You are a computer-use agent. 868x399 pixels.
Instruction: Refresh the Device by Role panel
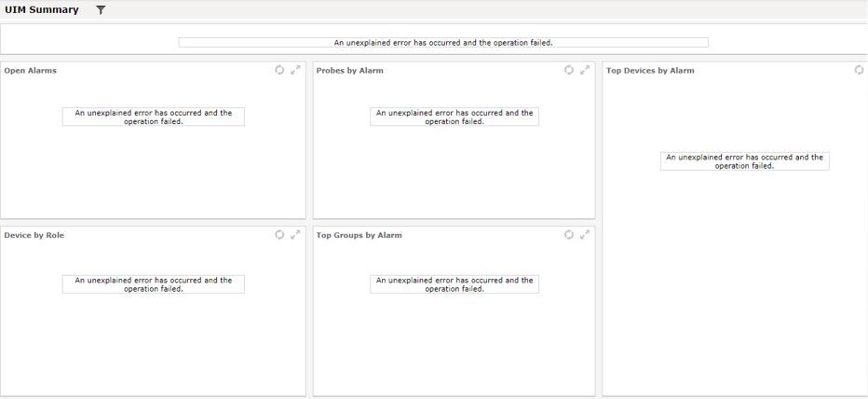pyautogui.click(x=279, y=234)
